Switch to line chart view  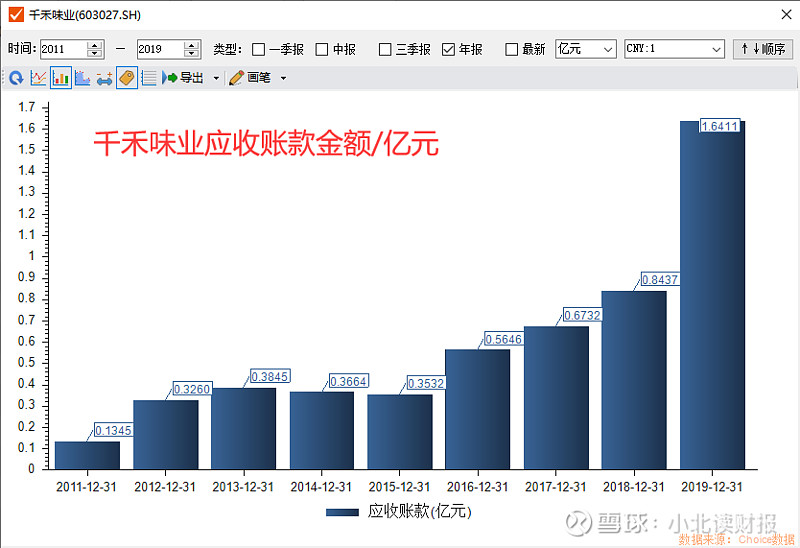38,78
